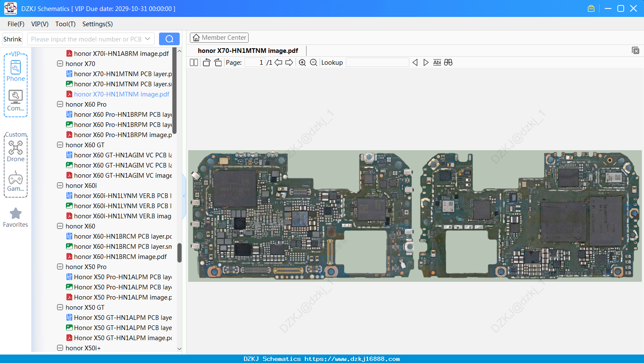Rotate the page clockwise
Screen dimensions: 644x363
tap(218, 63)
